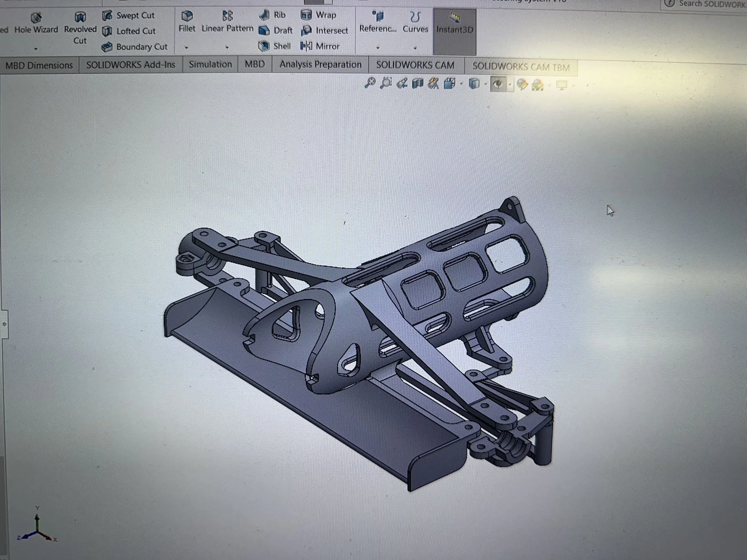Screen dimensions: 747x560
Task: Click the Search SOLIDWORKS field
Action: coord(704,4)
